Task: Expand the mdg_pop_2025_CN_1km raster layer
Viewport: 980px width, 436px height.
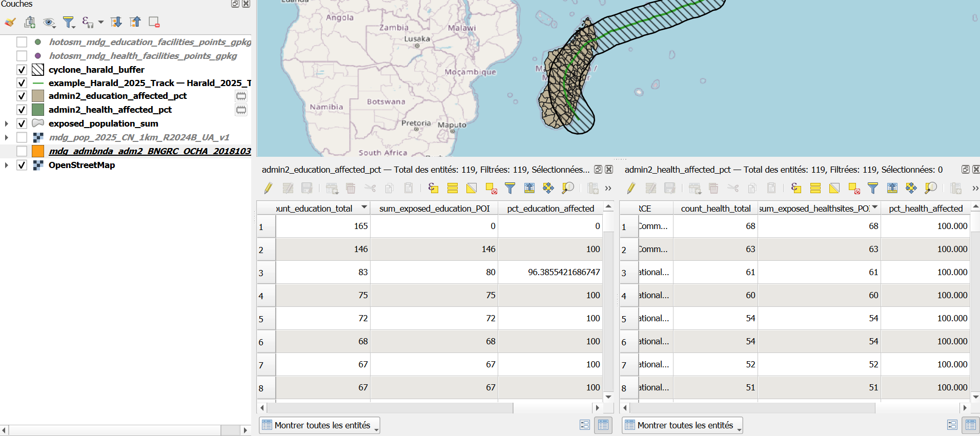Action: 6,137
